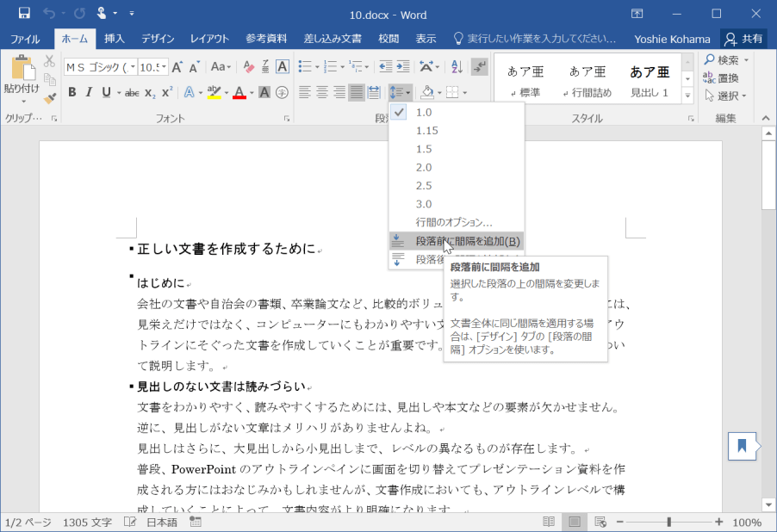Click the Increase Font Size icon
The height and width of the screenshot is (532, 777).
click(177, 66)
